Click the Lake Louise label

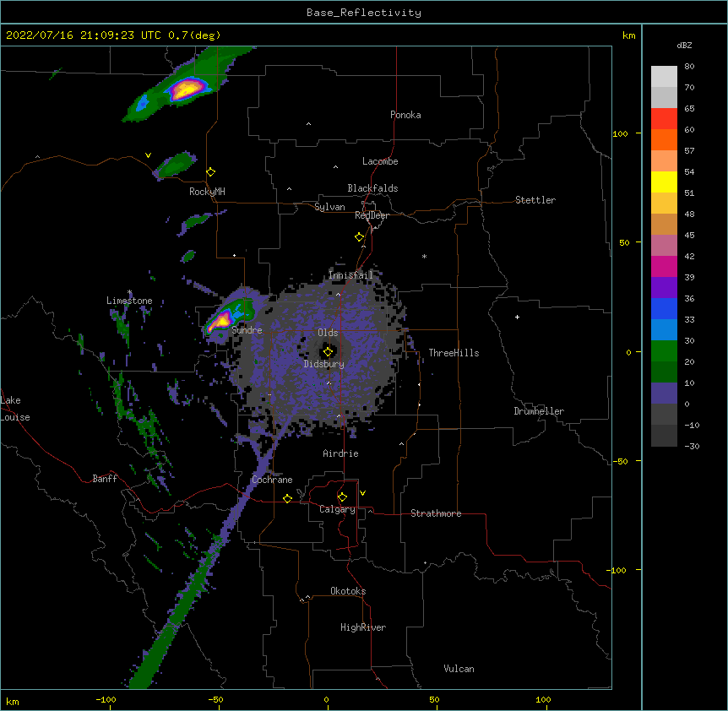point(14,409)
